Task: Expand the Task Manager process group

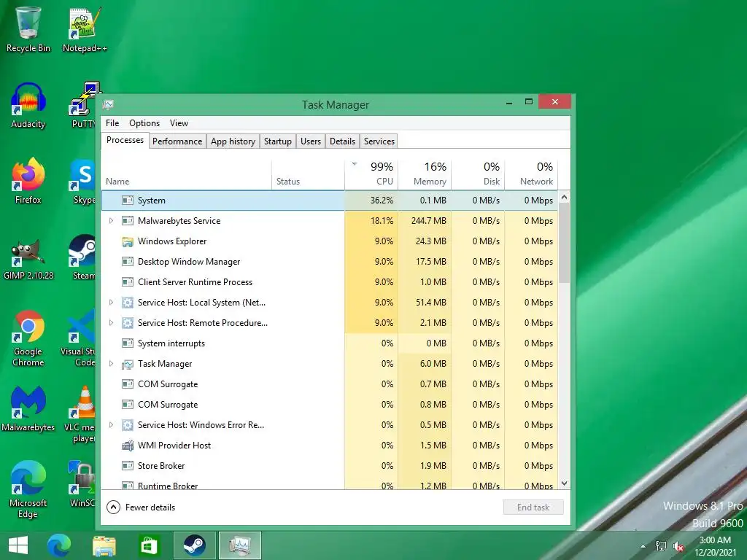Action: point(111,363)
